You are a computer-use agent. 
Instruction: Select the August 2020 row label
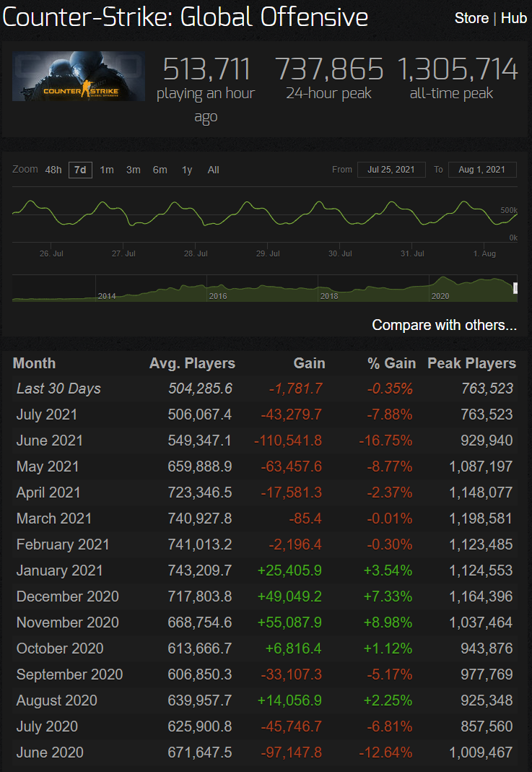click(x=56, y=701)
